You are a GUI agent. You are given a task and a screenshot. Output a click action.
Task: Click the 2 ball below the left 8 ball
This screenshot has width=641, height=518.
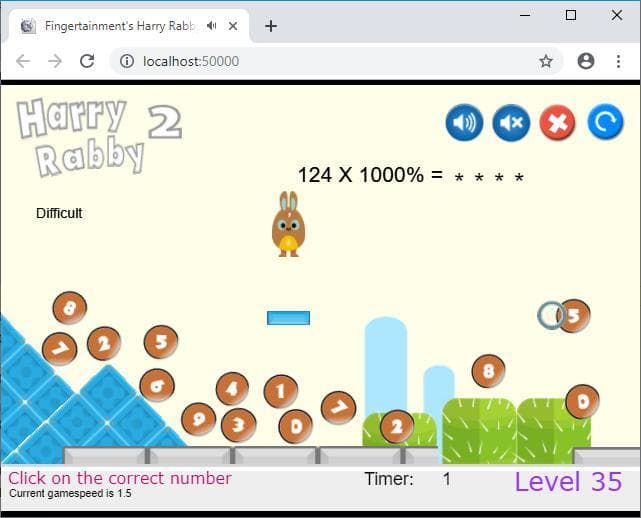(x=104, y=343)
